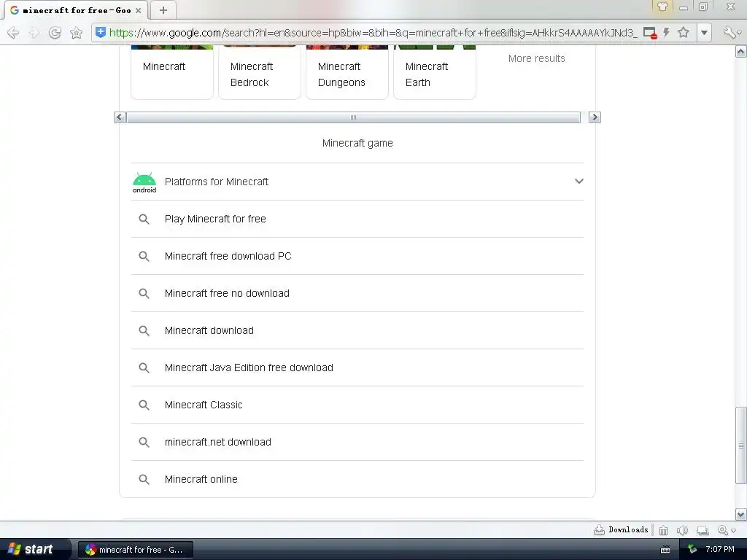Go back using the browser back arrow
Screen dimensions: 747x560
(x=13, y=32)
